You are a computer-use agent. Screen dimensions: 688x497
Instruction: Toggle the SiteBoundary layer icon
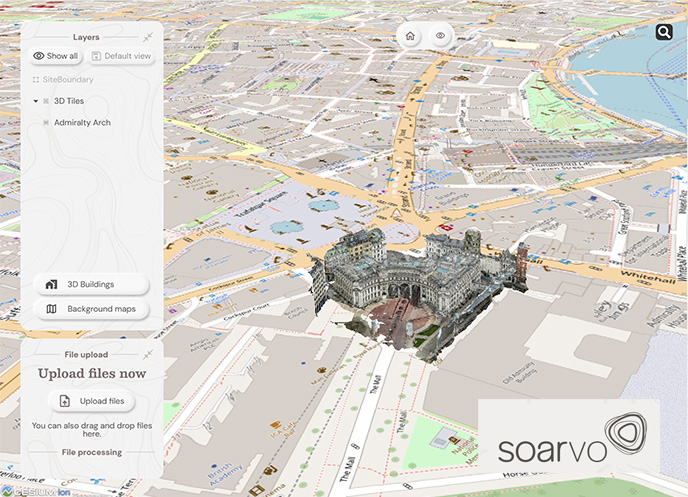(x=36, y=79)
